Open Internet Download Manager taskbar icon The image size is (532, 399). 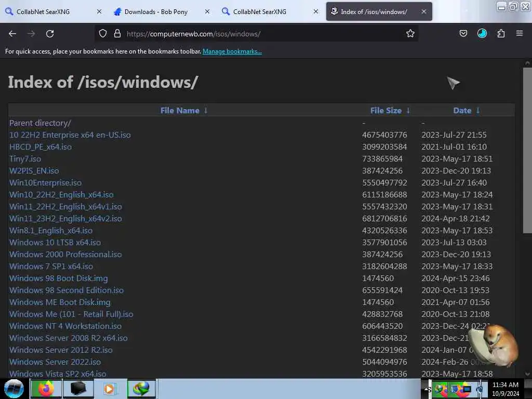141,389
